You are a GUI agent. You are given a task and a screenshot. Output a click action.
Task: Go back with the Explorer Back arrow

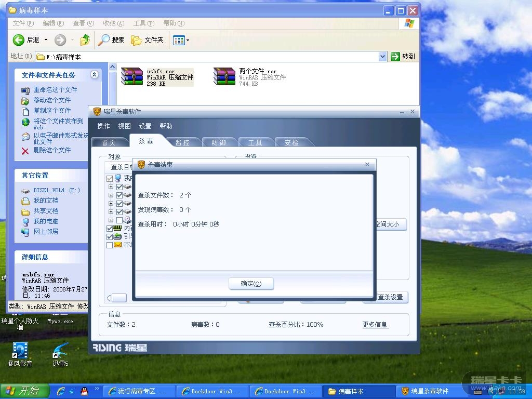[18, 40]
